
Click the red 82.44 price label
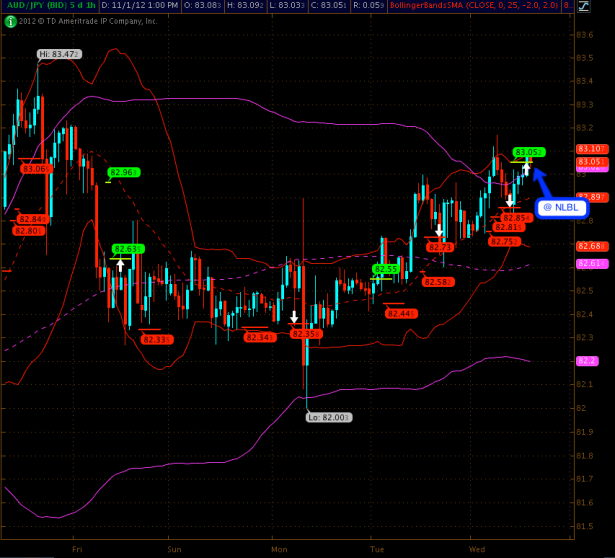(x=404, y=313)
